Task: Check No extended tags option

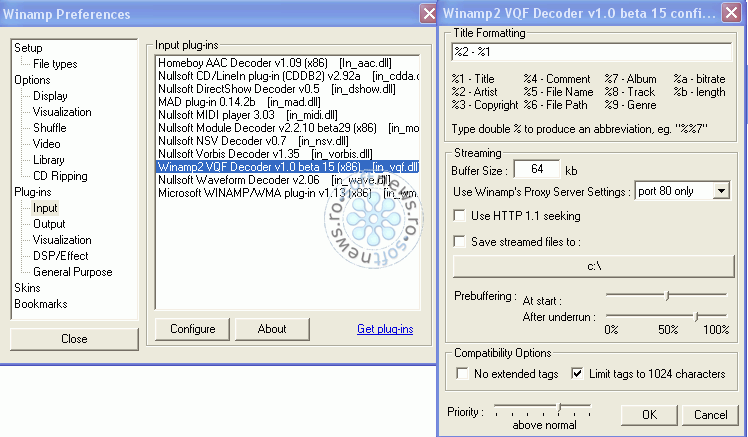Action: tap(462, 373)
